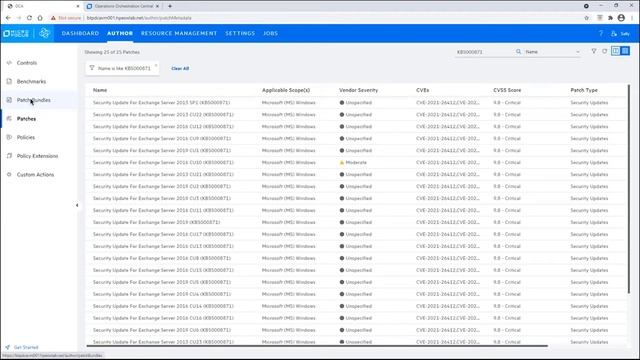Click the browser back arrow

[x=8, y=18]
